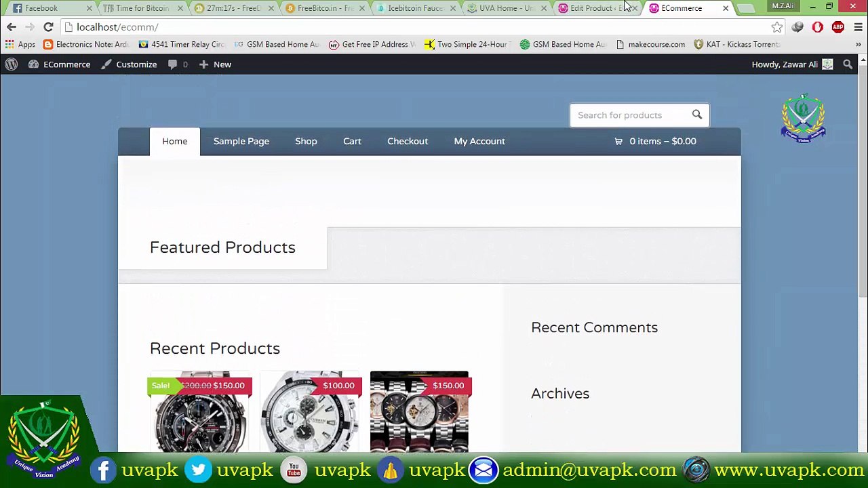Click the browser forward arrow
Viewport: 868px width, 488px height.
point(30,27)
